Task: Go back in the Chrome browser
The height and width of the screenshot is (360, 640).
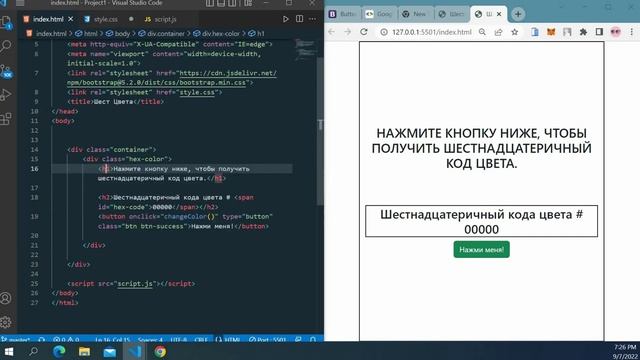Action: pyautogui.click(x=331, y=32)
